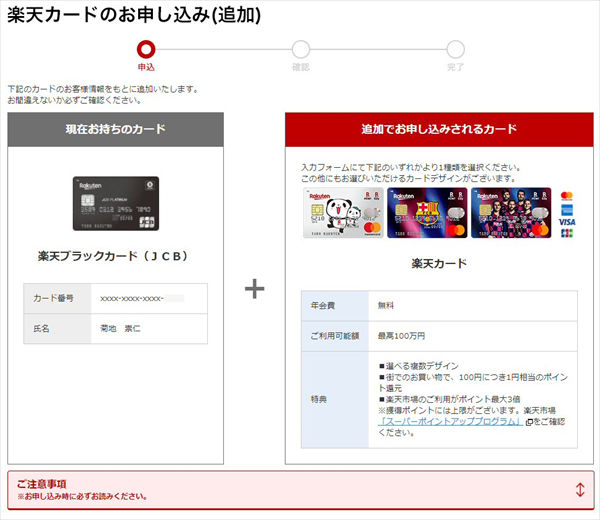Click 楽天市場のご利用がポイント最大3倍 line
600x520 pixels.
449,399
